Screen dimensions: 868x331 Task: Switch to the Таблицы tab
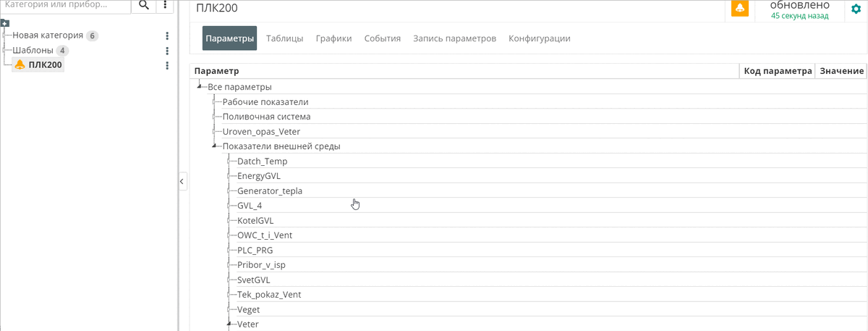tap(284, 38)
